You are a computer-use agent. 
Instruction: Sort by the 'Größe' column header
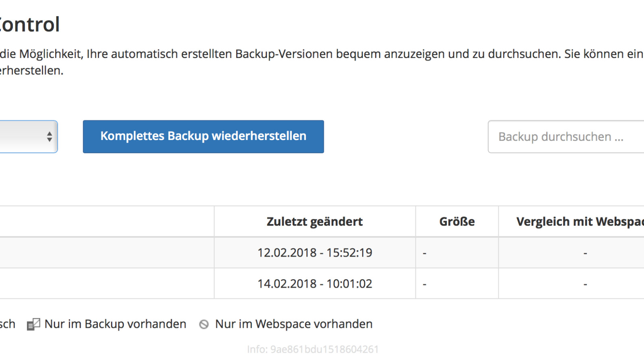tap(457, 221)
